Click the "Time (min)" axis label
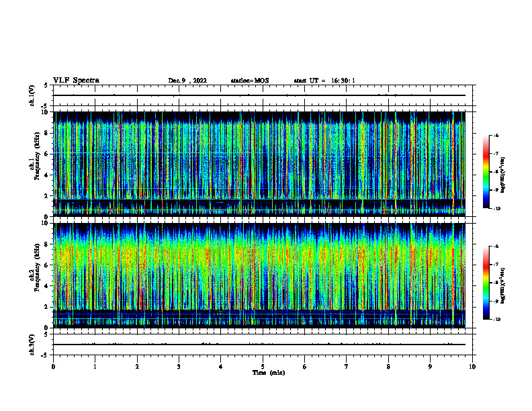The image size is (532, 411). (269, 373)
